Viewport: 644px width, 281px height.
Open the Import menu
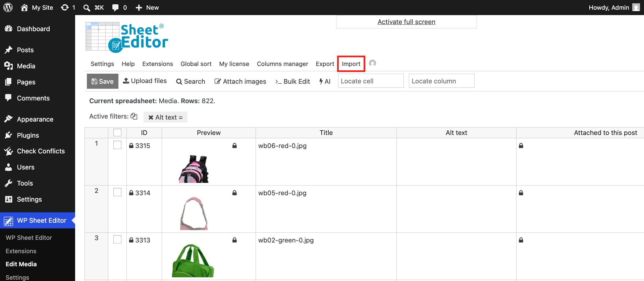[x=351, y=64]
